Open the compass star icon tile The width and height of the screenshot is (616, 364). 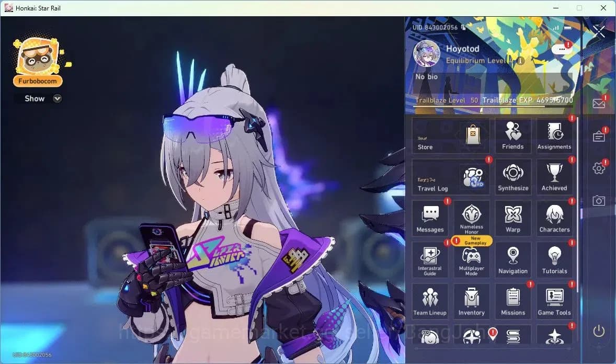[472, 336]
